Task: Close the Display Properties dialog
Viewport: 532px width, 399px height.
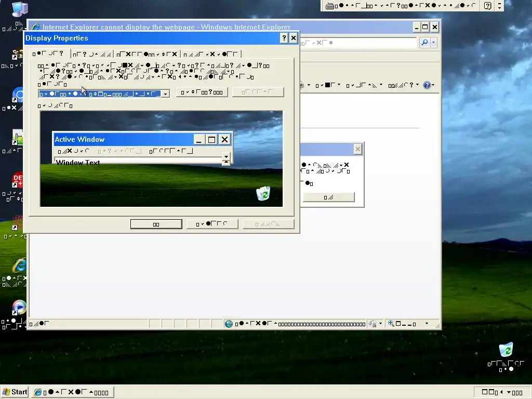Action: pyautogui.click(x=294, y=38)
